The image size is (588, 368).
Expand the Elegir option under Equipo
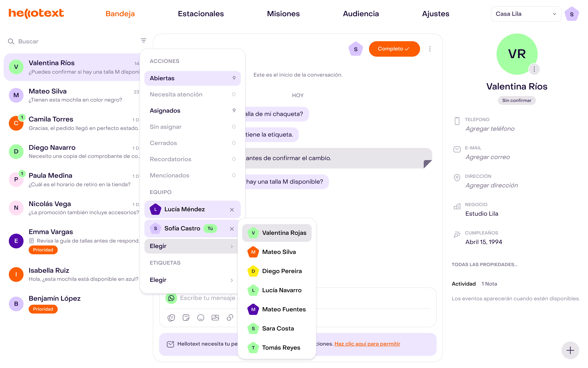coord(191,246)
